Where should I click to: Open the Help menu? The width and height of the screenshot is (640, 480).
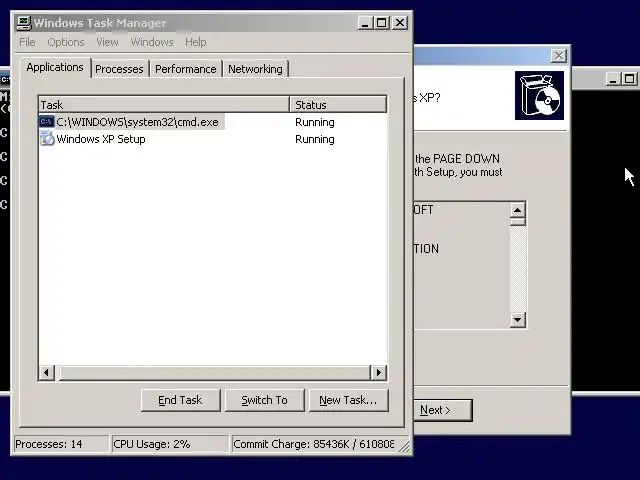point(196,42)
